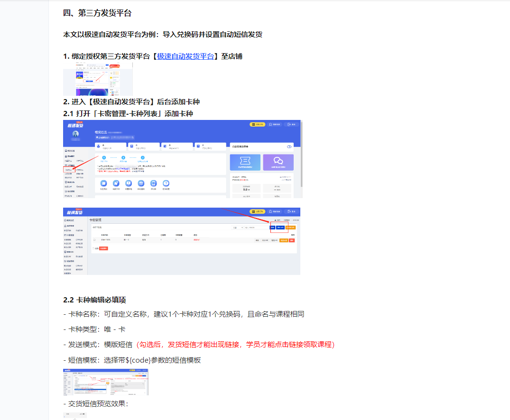Click the heading 四、第三方发货平台

point(97,13)
